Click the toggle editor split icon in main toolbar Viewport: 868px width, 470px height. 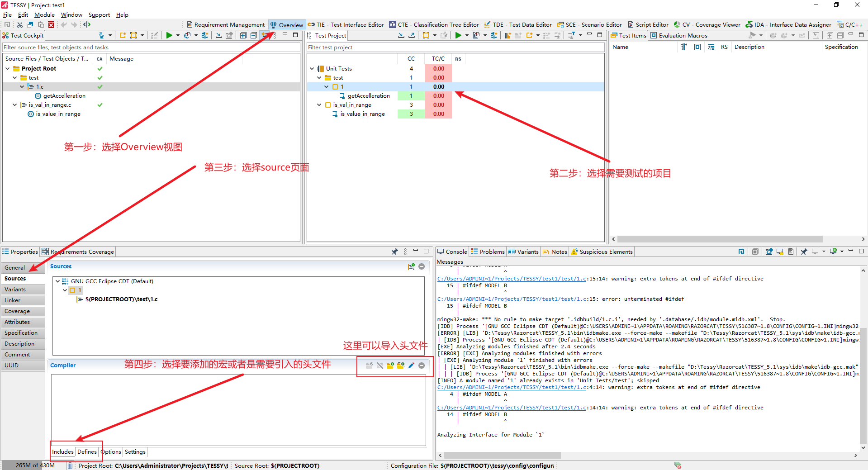[x=87, y=24]
